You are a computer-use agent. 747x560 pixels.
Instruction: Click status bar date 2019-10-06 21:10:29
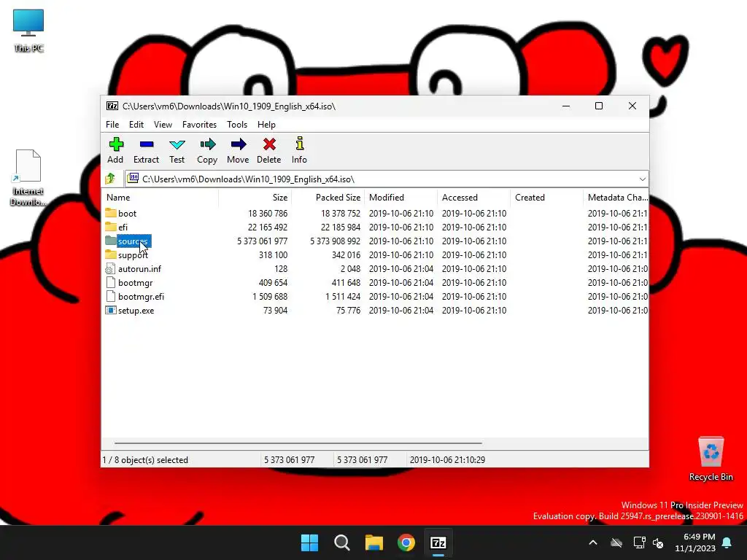[x=447, y=459]
